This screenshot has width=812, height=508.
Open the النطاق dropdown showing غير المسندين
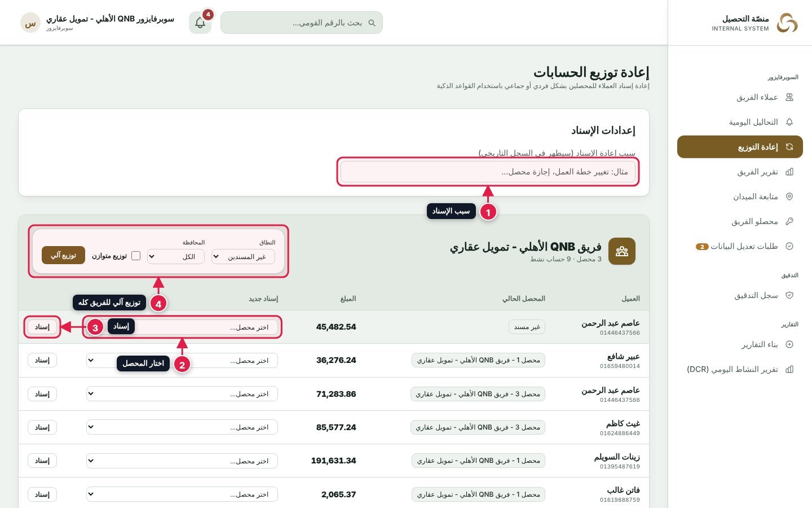click(243, 257)
